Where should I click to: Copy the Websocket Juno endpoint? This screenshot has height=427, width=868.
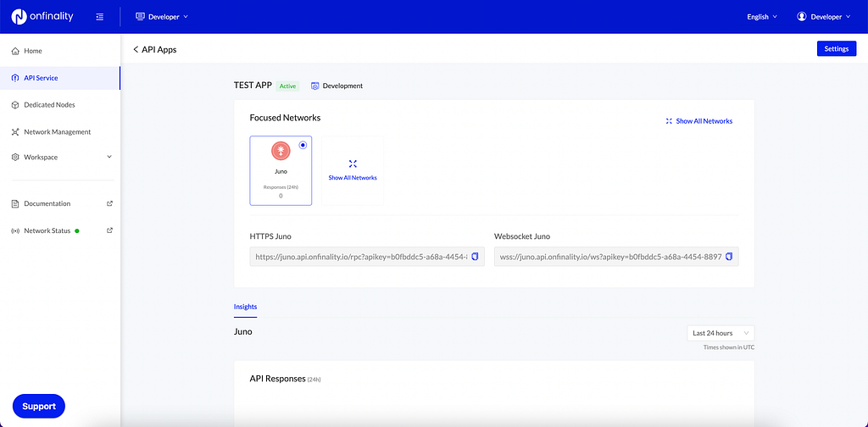[x=729, y=257]
